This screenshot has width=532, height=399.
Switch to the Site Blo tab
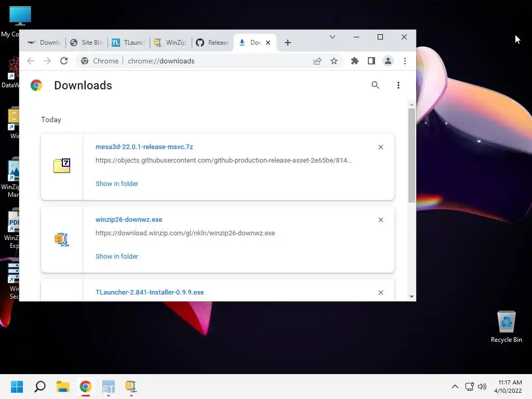[87, 43]
